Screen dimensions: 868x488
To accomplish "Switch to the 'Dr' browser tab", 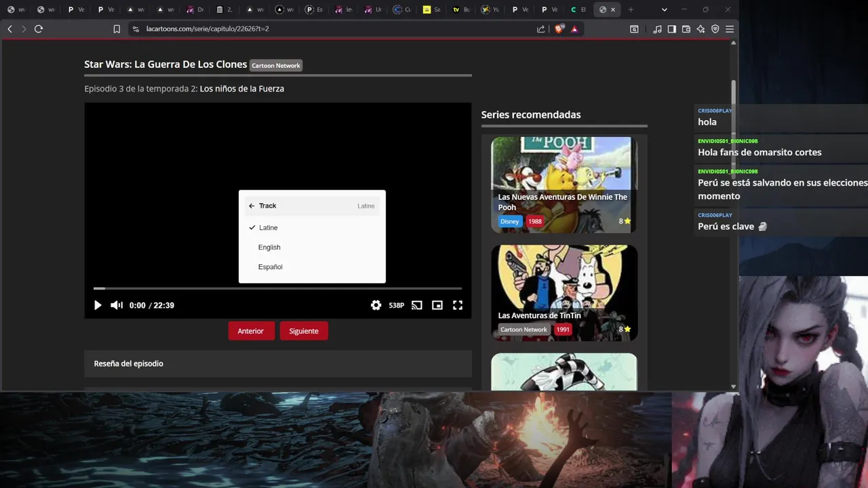I will [x=195, y=9].
